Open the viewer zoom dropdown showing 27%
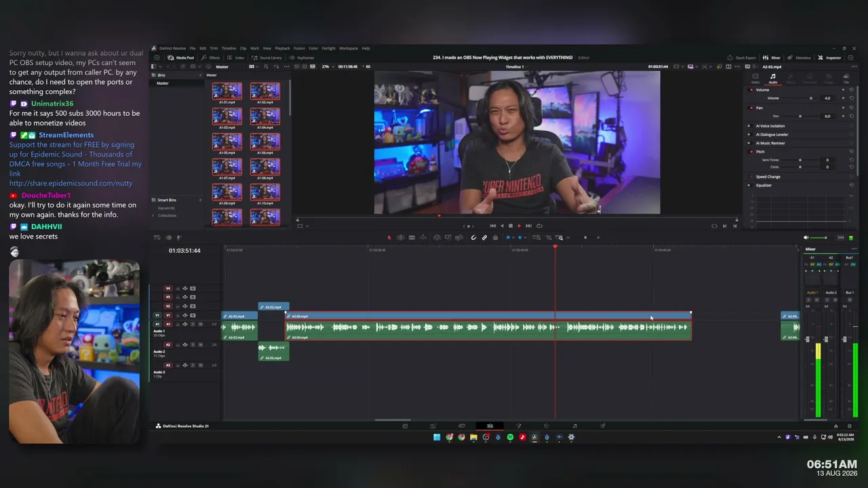This screenshot has height=488, width=868. [x=328, y=66]
